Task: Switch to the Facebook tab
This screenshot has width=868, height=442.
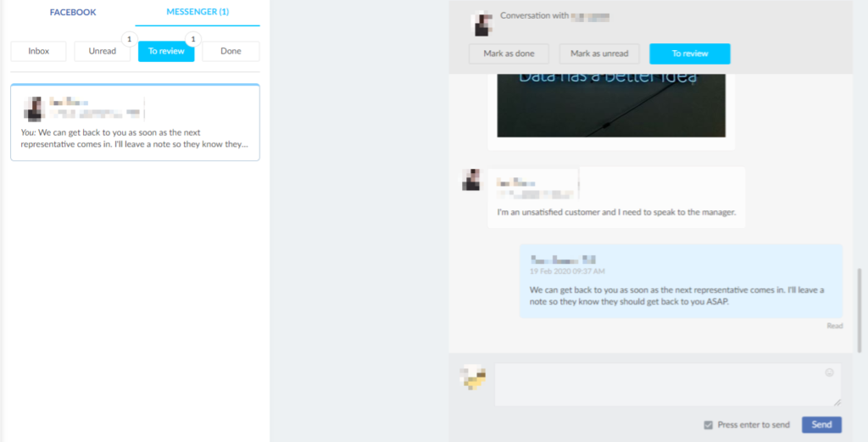Action: [x=73, y=13]
